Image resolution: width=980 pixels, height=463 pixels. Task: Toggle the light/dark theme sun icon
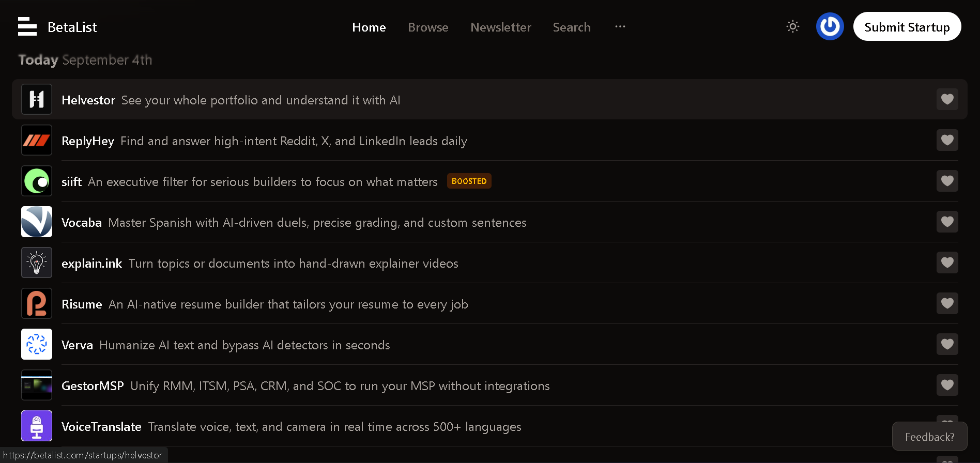793,26
